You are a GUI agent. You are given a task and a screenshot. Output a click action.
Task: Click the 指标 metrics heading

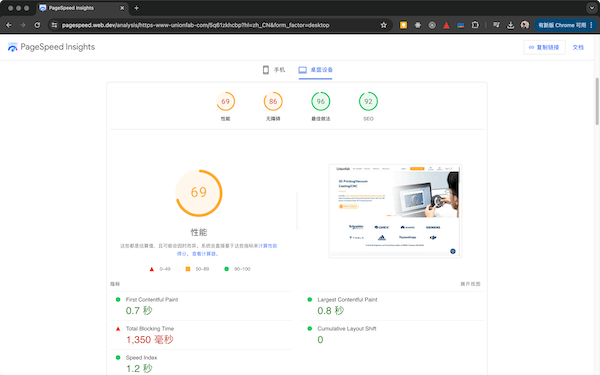[x=115, y=284]
